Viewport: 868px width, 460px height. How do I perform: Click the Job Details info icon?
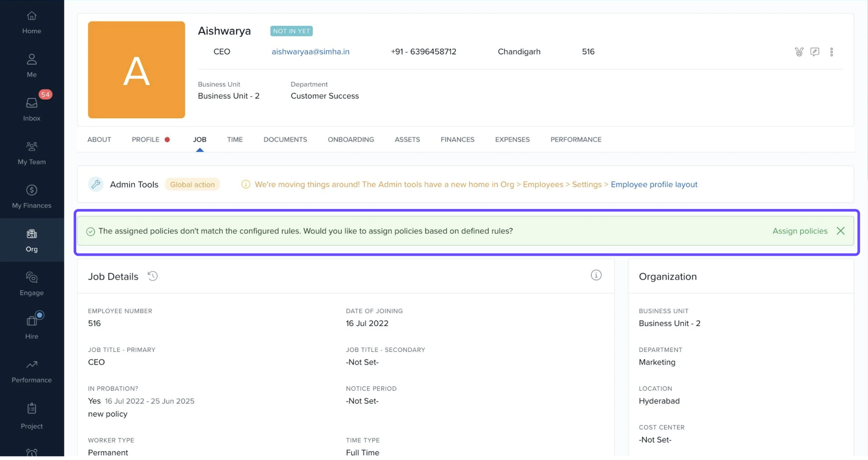coord(596,275)
